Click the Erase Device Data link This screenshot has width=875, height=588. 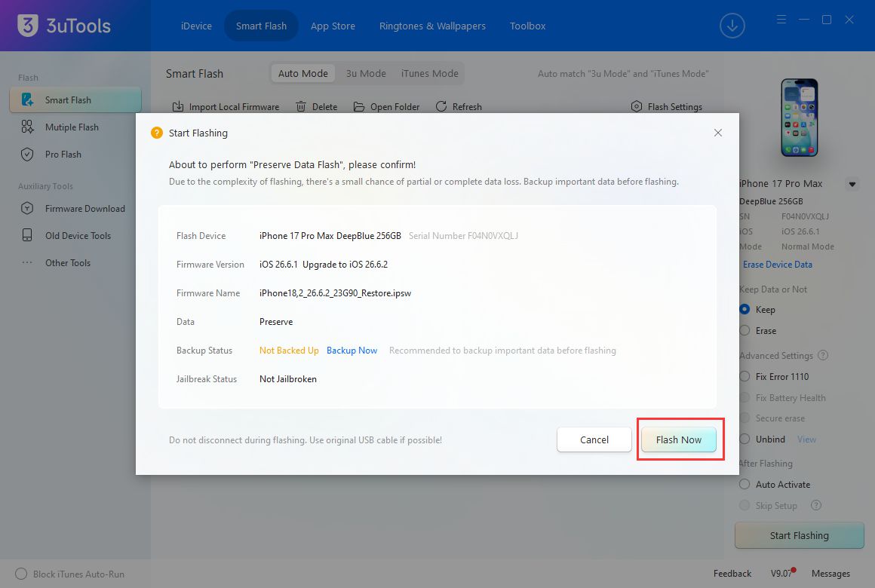(x=778, y=265)
